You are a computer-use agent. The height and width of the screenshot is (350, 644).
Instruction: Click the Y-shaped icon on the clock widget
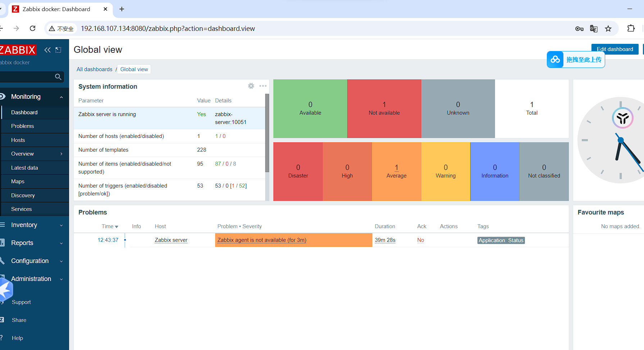[623, 118]
